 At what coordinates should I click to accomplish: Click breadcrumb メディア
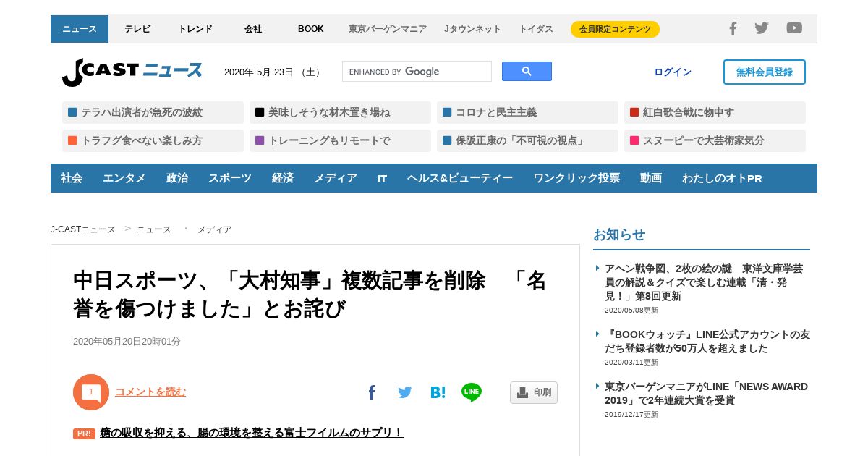(215, 229)
